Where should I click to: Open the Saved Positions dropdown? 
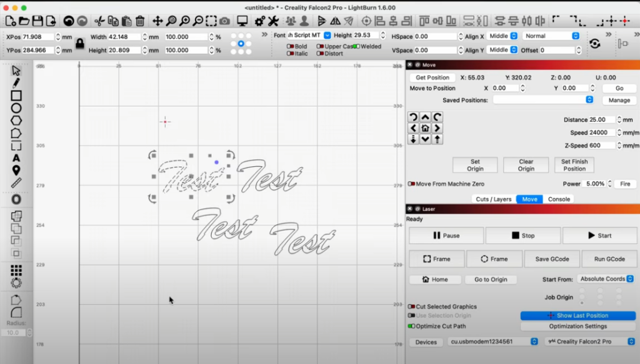coord(543,100)
